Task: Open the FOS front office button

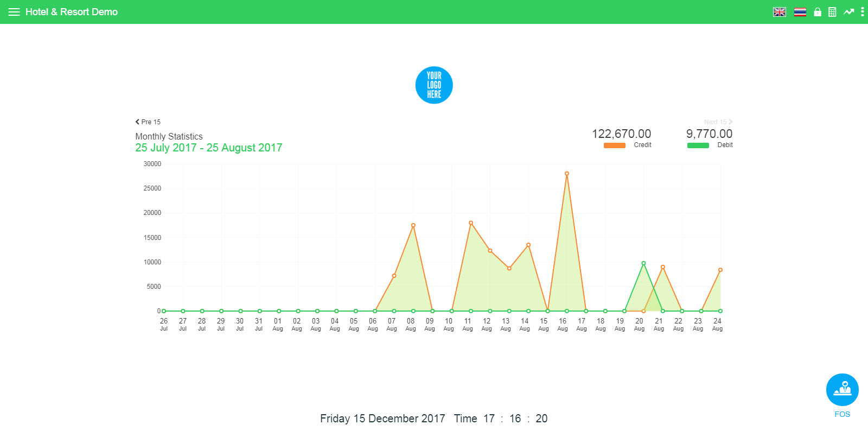Action: coord(842,390)
